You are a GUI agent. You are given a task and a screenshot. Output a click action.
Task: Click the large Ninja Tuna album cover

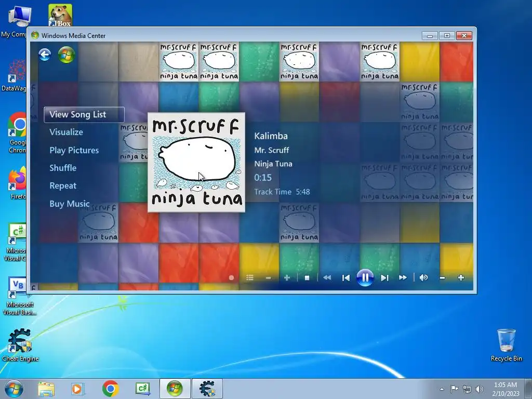196,162
